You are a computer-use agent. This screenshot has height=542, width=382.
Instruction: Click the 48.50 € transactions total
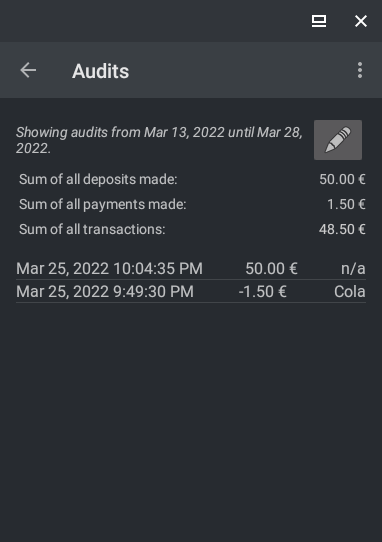tap(342, 229)
